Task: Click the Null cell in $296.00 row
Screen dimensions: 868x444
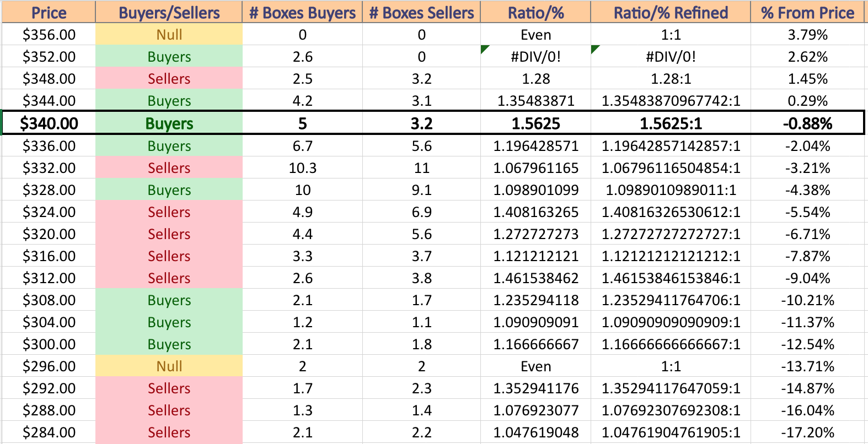Action: [x=169, y=366]
